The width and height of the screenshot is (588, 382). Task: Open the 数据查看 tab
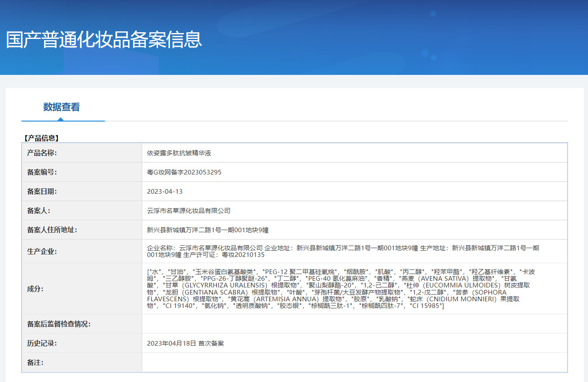tap(62, 107)
